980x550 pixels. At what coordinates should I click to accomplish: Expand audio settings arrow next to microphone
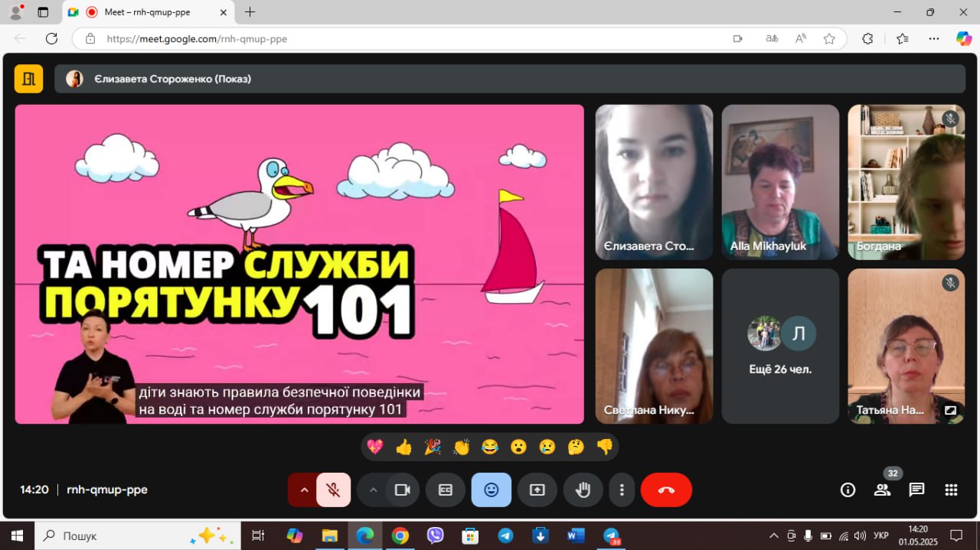303,490
